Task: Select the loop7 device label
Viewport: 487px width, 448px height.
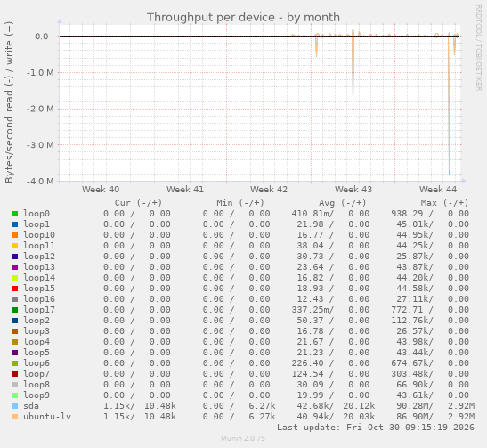Action: 37,374
